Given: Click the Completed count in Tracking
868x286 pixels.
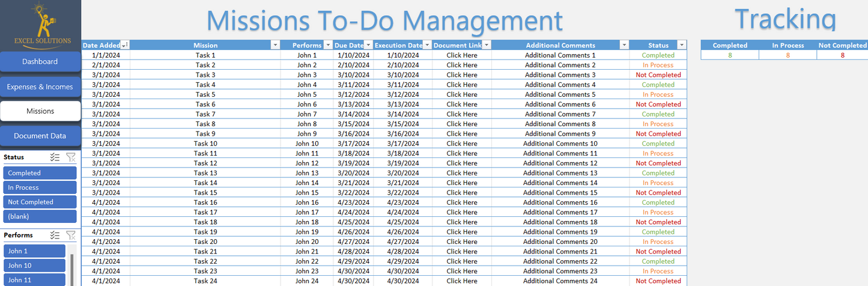Looking at the screenshot, I should (x=730, y=55).
